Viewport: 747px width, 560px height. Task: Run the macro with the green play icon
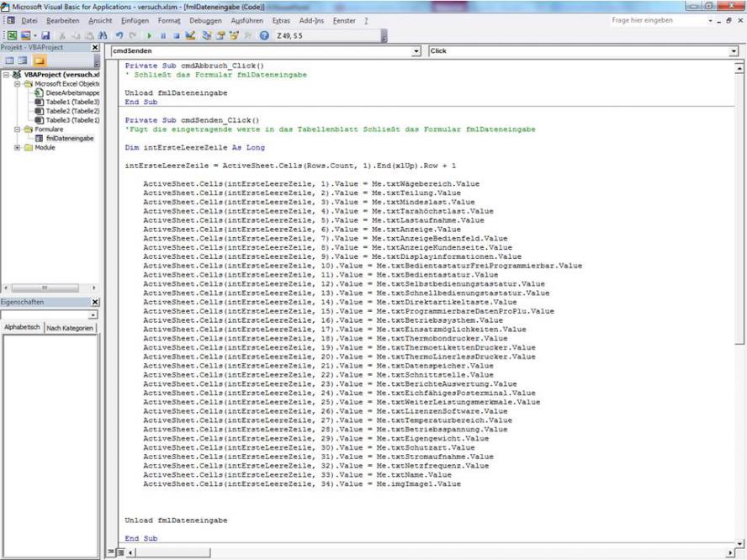[150, 36]
